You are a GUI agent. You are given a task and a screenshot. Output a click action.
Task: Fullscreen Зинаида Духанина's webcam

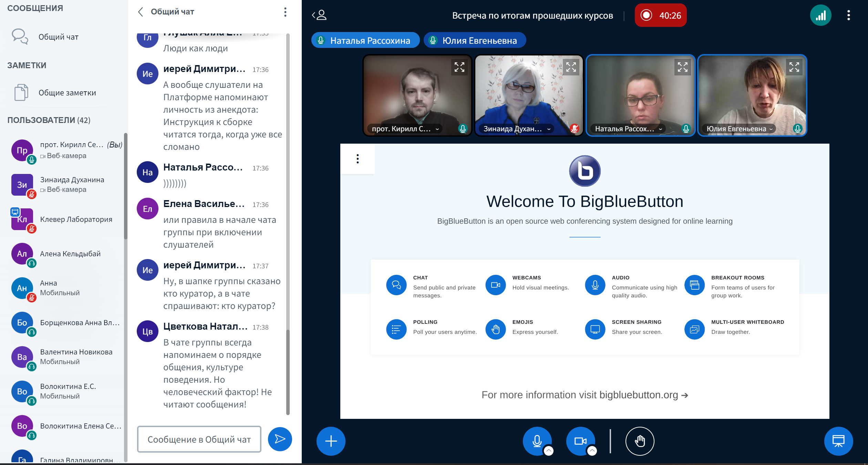pos(571,67)
